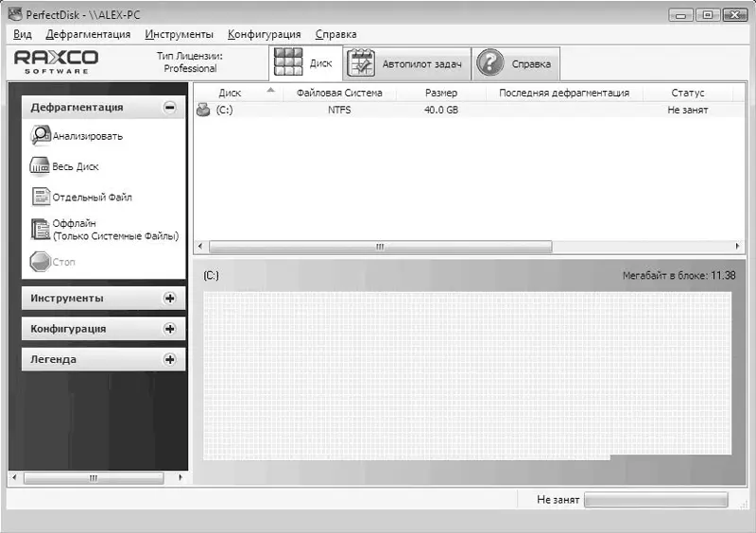This screenshot has width=756, height=533.
Task: Click the Оффлайн system files icon
Action: (40, 229)
